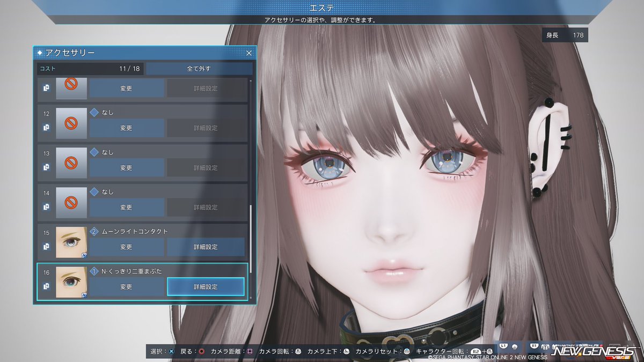644x362 pixels.
Task: Click the cross button icon beside 選択
Action: point(171,351)
